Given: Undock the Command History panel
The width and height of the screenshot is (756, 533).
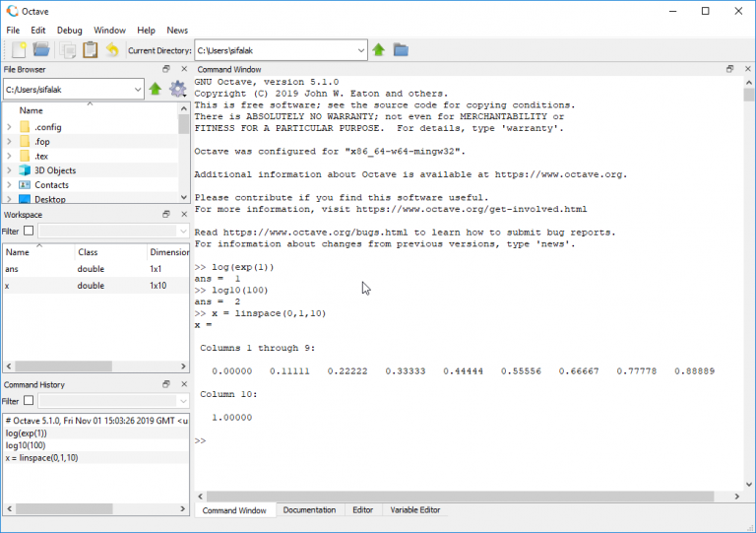Looking at the screenshot, I should pyautogui.click(x=166, y=384).
